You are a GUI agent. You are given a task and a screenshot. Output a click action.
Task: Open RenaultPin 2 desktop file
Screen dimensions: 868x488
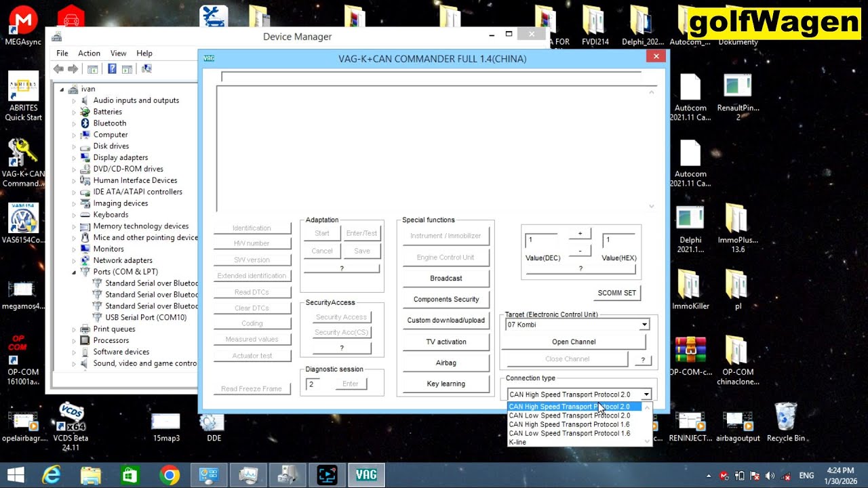tap(738, 97)
